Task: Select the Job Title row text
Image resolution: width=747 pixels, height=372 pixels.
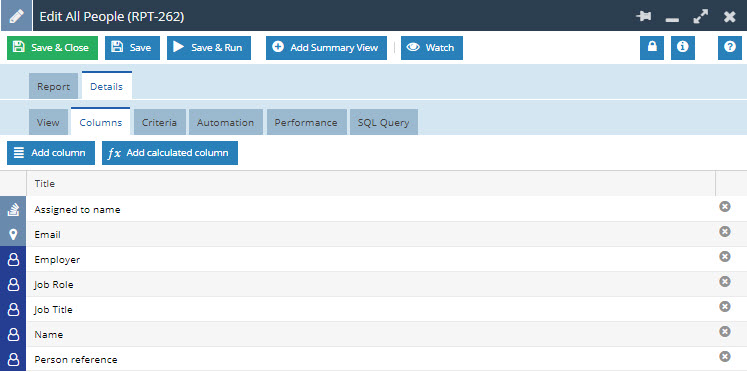Action: [53, 310]
